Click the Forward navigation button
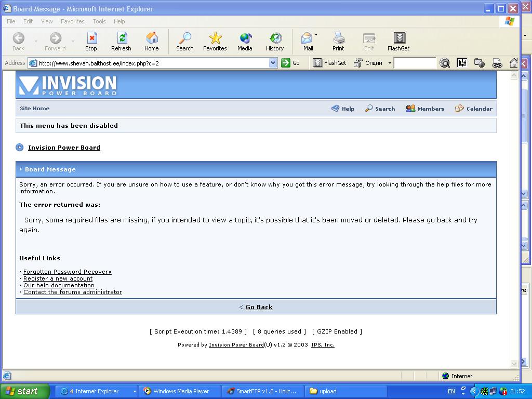The height and width of the screenshot is (399, 532). click(55, 42)
